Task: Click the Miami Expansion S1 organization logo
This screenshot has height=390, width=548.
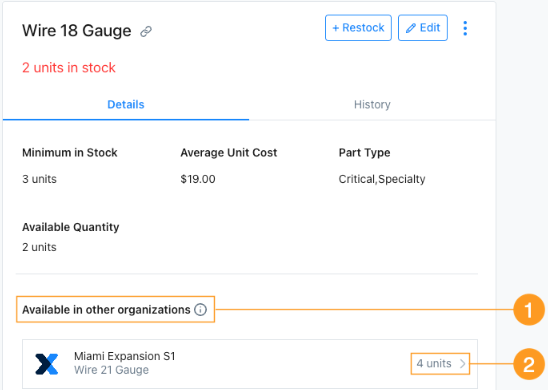Action: point(47,364)
